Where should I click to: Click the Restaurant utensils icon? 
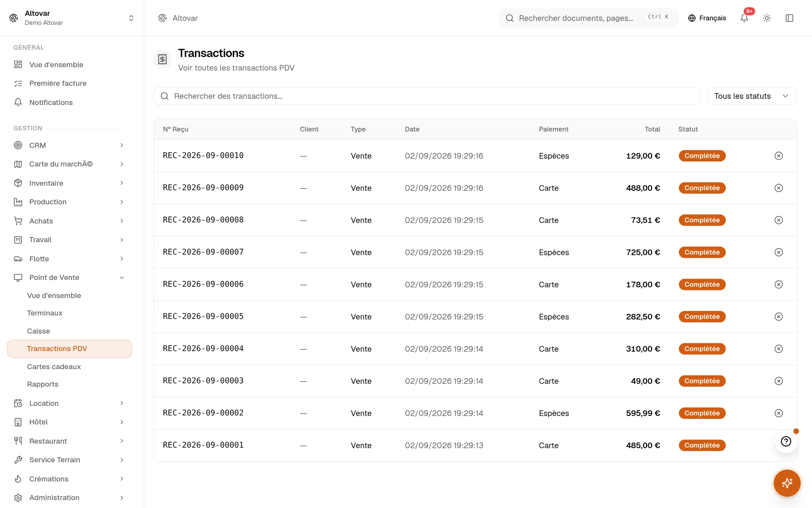(x=18, y=441)
